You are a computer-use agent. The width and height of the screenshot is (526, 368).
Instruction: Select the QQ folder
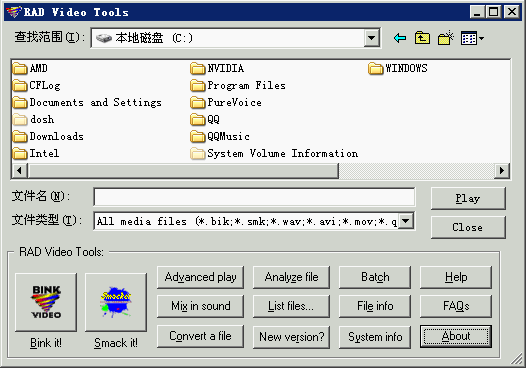click(205, 119)
